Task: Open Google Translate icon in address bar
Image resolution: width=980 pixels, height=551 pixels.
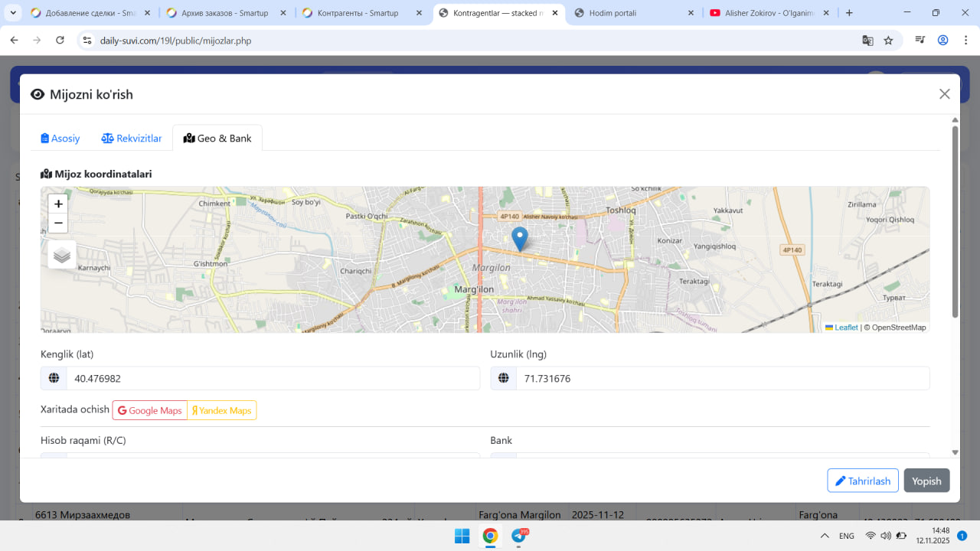Action: [867, 41]
